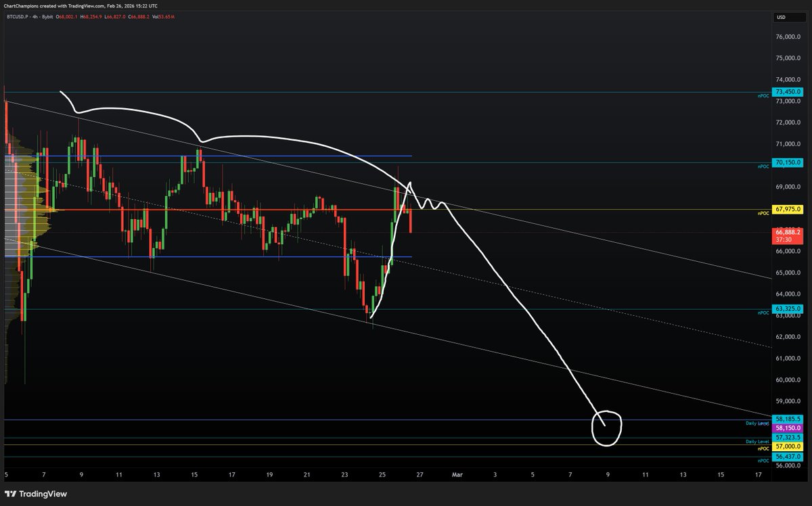Click the purple 58,150.0 price label
Image resolution: width=812 pixels, height=506 pixels.
click(x=788, y=428)
